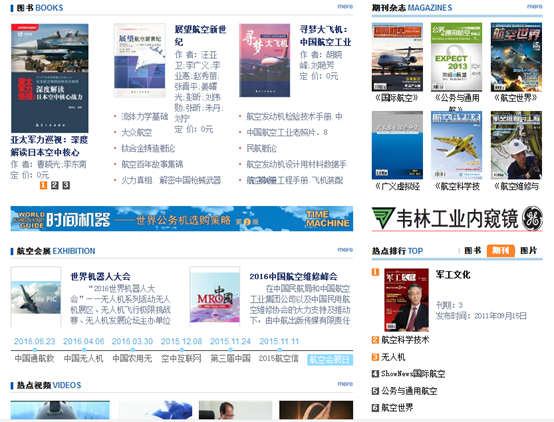This screenshot has height=422, width=554.
Task: Open the Exhibition section 'more' link
Action: (345, 250)
